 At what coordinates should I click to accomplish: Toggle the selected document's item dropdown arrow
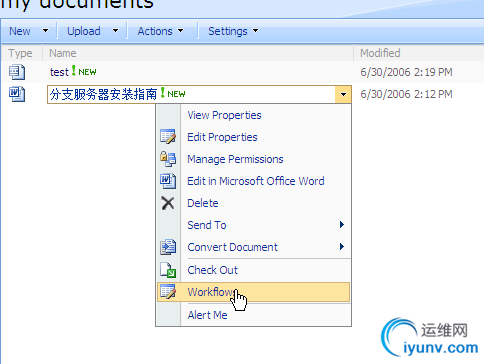click(343, 94)
